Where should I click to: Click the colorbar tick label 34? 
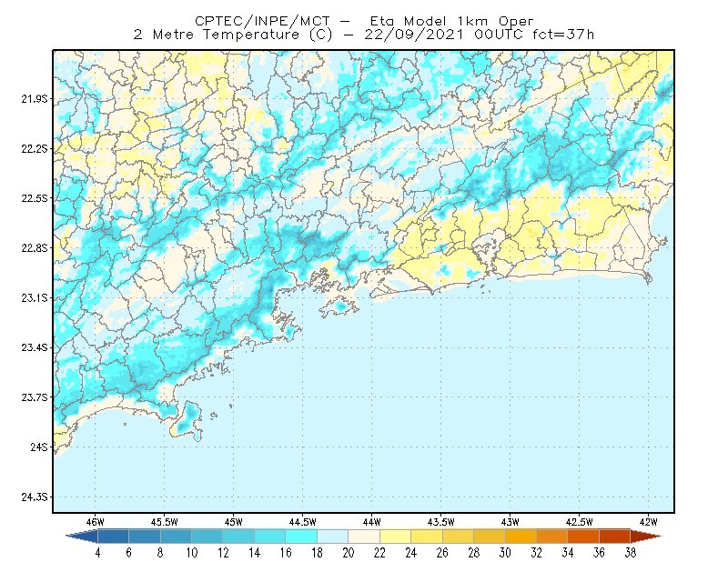(x=568, y=553)
